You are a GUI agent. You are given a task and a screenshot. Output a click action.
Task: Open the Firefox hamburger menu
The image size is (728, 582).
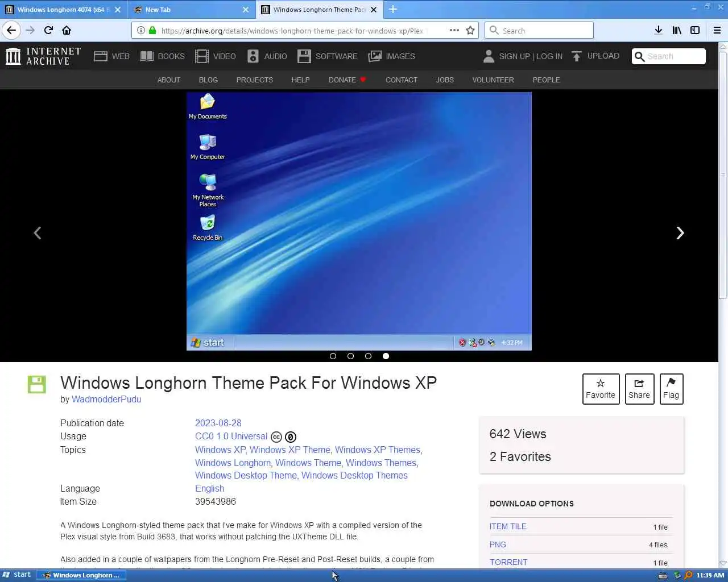tap(717, 30)
